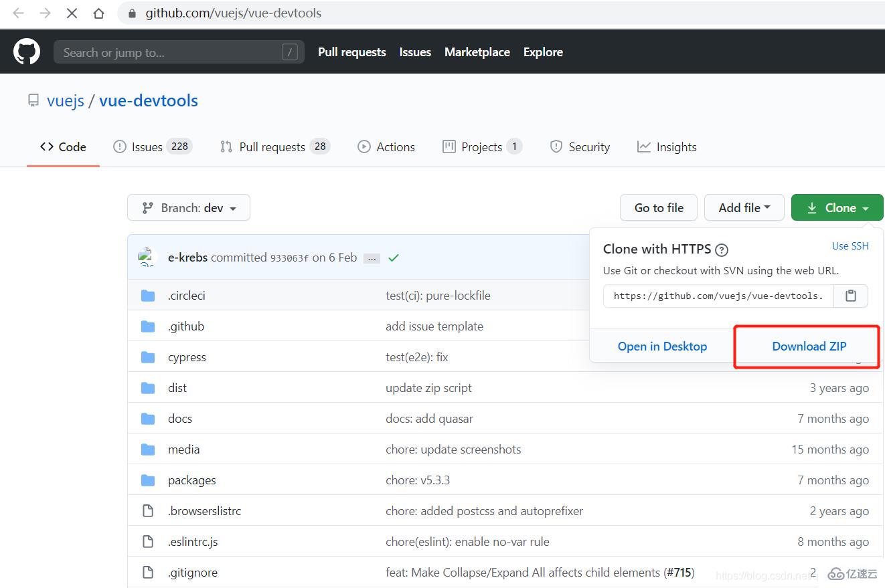Viewport: 885px width, 588px height.
Task: Click the slash shortcut key in search box
Action: click(290, 52)
